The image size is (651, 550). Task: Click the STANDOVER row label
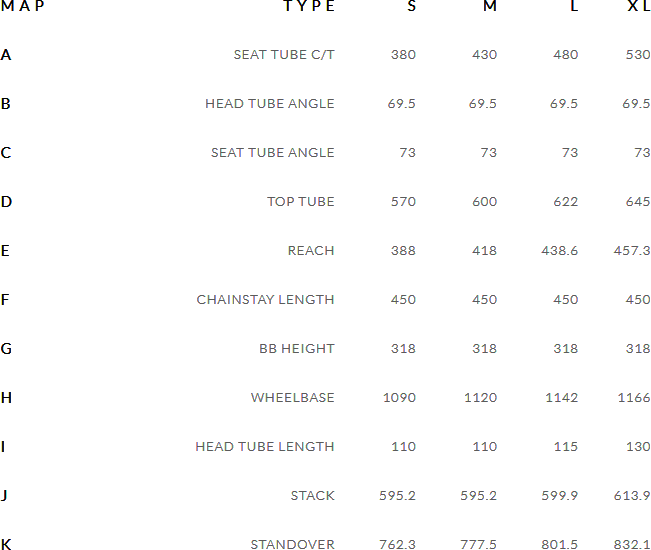[292, 545]
